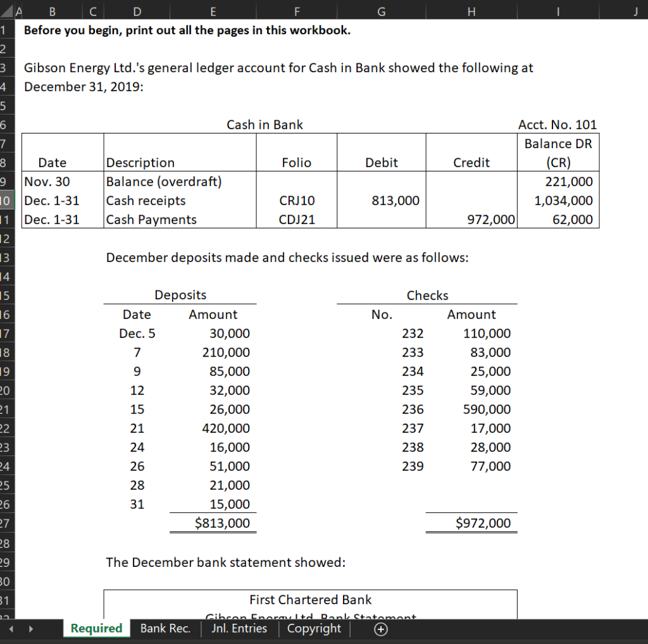Select the 85,000 deposit amount
The image size is (648, 644).
point(213,371)
